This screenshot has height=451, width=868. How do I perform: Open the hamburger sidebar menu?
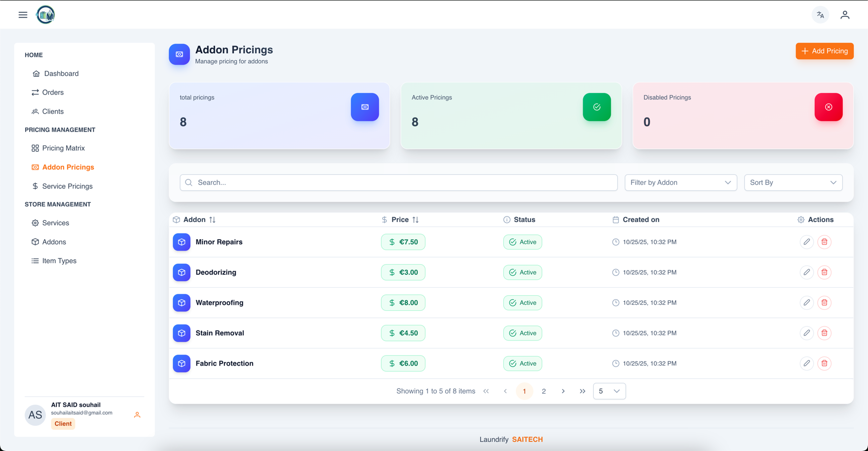point(23,15)
